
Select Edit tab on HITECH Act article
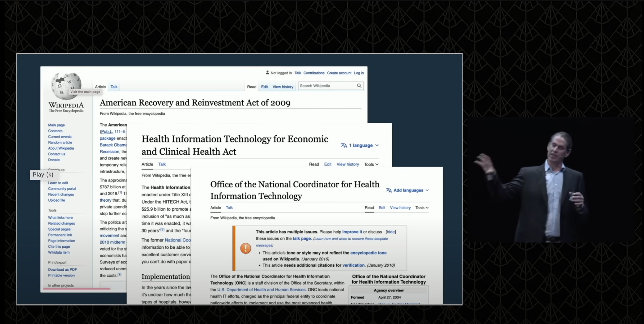tap(328, 164)
